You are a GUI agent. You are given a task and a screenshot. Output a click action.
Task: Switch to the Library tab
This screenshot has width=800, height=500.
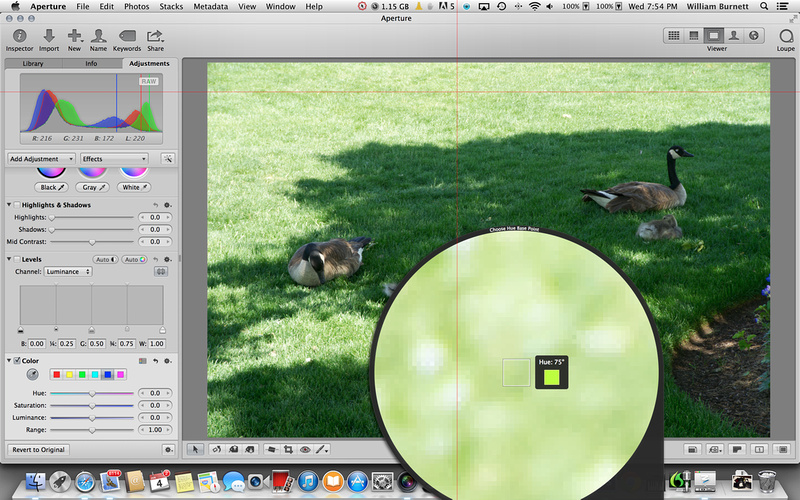pos(33,63)
